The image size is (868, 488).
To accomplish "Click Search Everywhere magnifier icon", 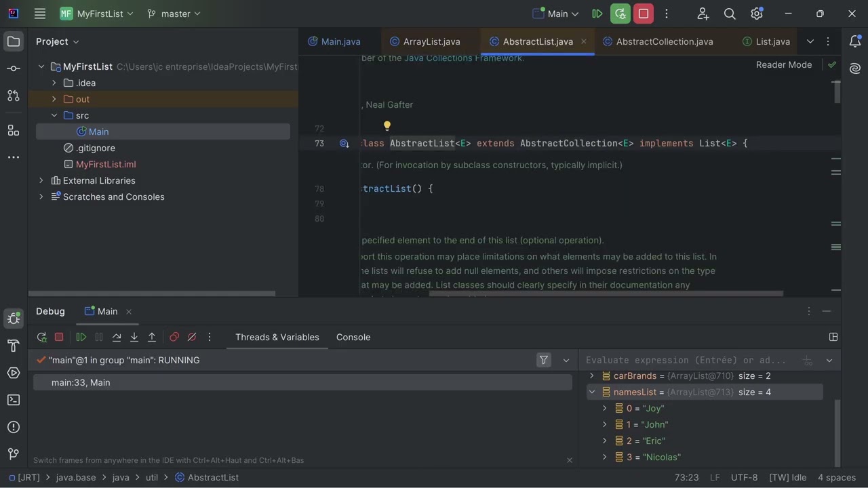I will [x=730, y=14].
